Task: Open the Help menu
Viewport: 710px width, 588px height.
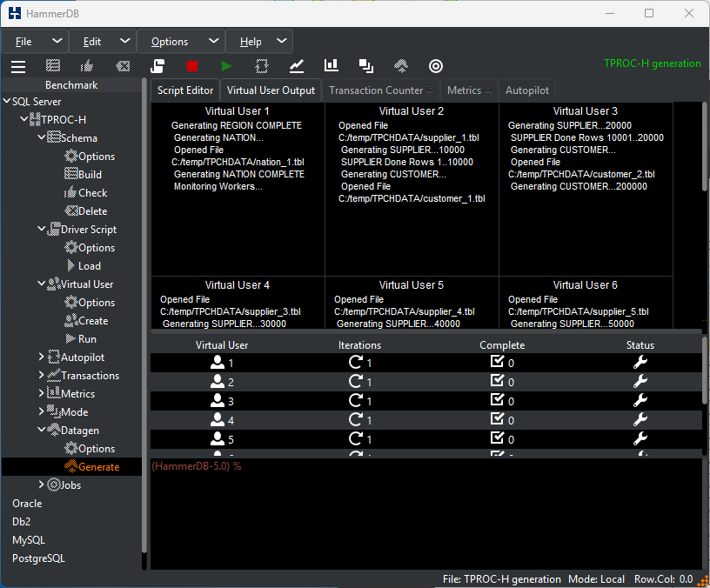Action: 259,42
